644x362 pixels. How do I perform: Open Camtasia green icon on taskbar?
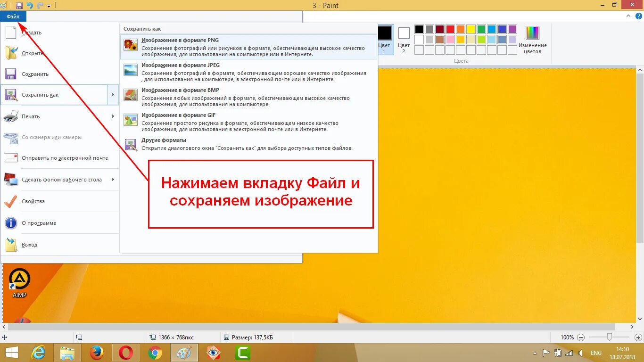tap(243, 353)
